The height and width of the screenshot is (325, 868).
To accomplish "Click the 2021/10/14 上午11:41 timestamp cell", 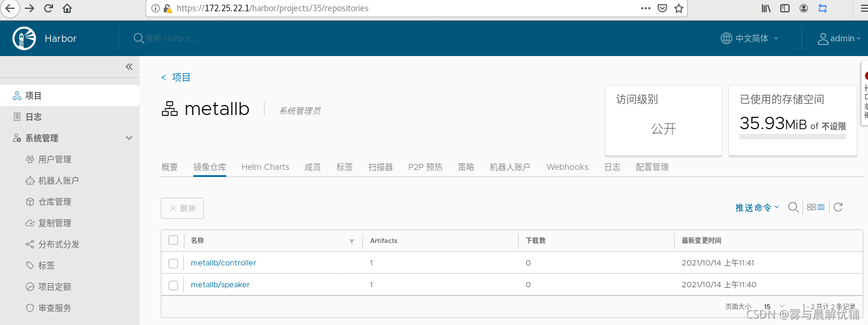I will 718,263.
